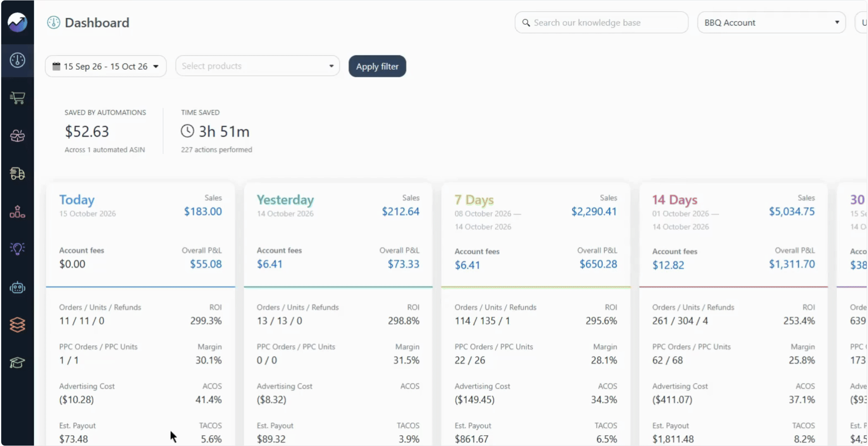Screen dimensions: 868x446
Task: Click Yesterday sales value $212.64
Action: click(401, 211)
